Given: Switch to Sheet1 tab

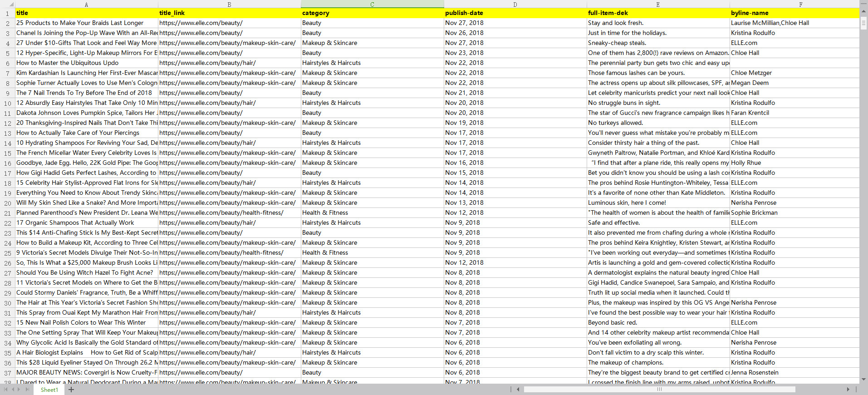Looking at the screenshot, I should tap(49, 390).
